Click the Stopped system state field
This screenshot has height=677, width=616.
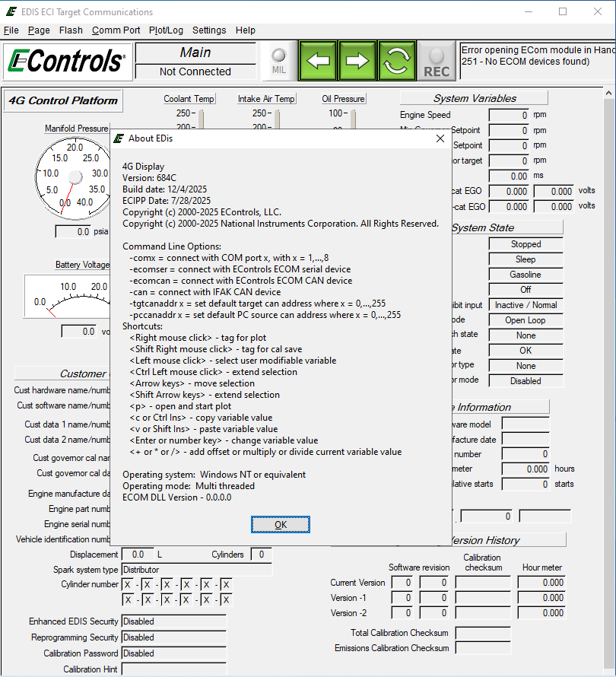coord(526,244)
